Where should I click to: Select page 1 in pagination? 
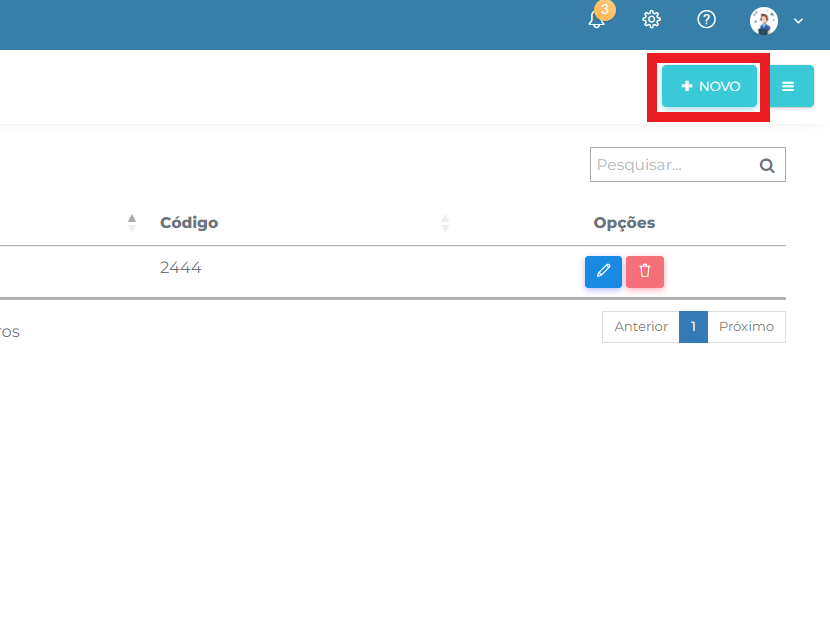pyautogui.click(x=693, y=327)
